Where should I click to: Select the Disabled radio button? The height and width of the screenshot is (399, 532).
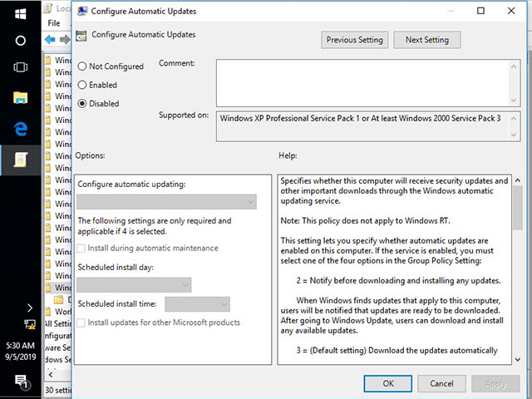click(82, 103)
